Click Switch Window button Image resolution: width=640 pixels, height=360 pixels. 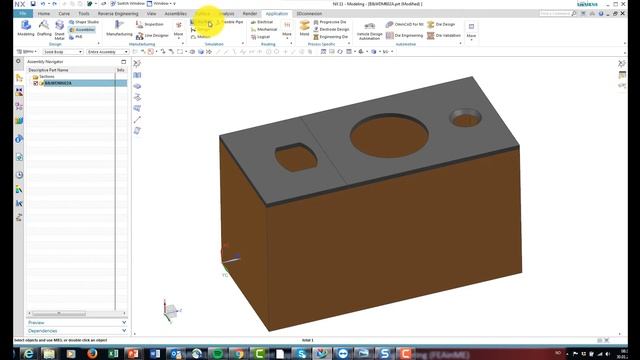click(127, 4)
